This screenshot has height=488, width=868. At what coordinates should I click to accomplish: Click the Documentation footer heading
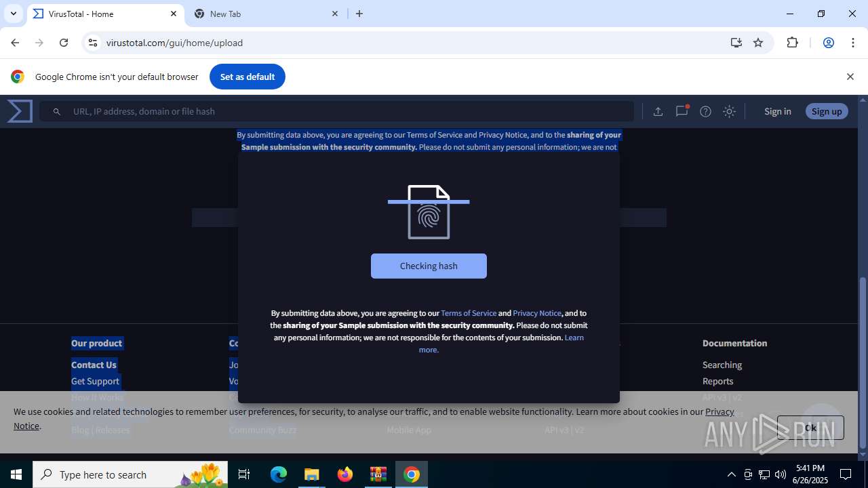(734, 343)
